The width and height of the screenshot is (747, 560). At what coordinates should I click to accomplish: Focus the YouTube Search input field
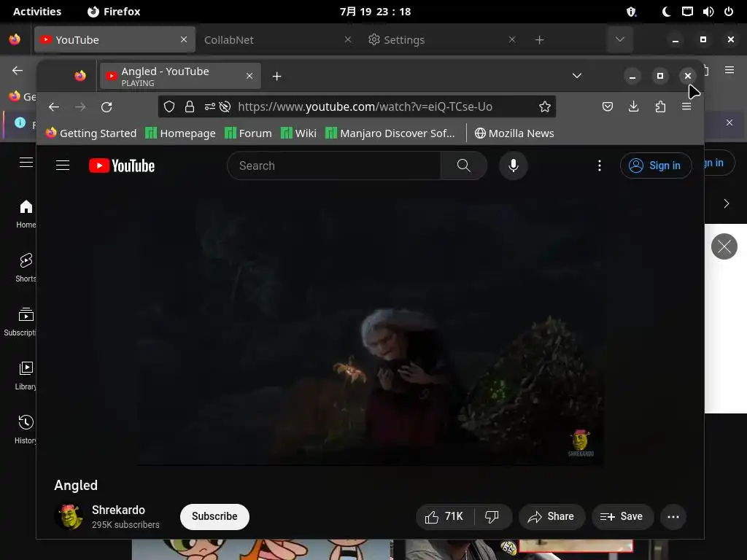(x=333, y=166)
